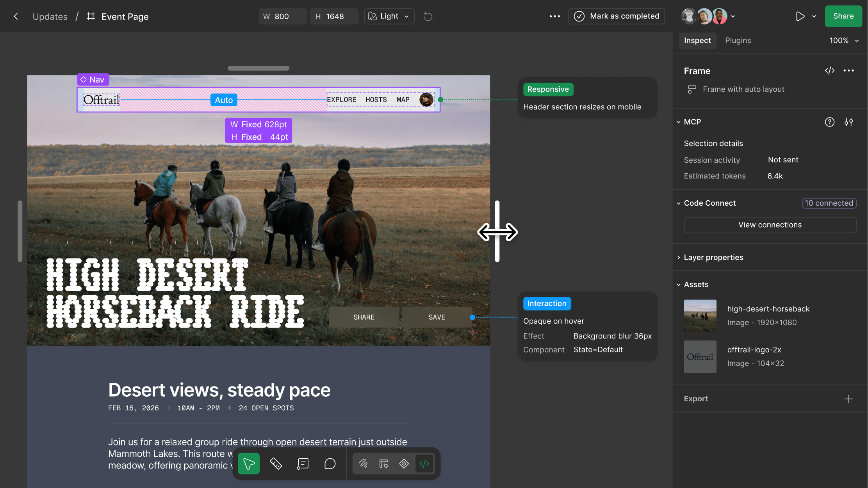Screen dimensions: 868x488
Task: Select the Move cursor tool in toolbar
Action: [249, 464]
